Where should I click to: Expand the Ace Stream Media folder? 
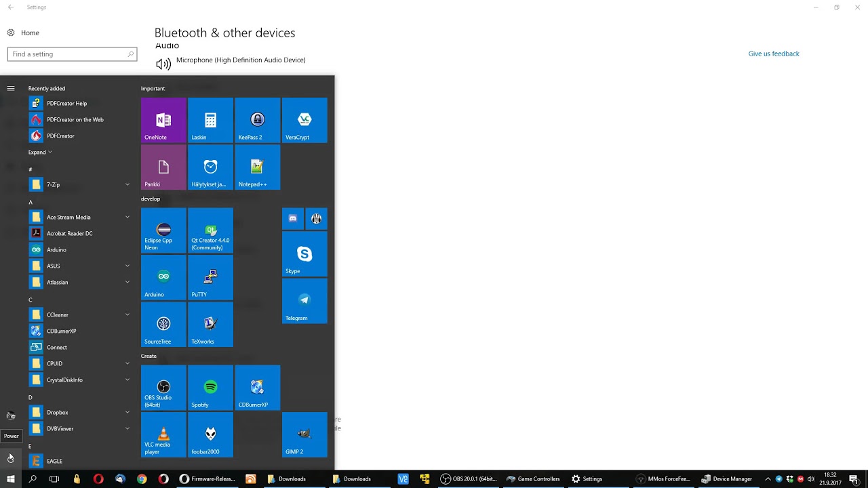[79, 217]
